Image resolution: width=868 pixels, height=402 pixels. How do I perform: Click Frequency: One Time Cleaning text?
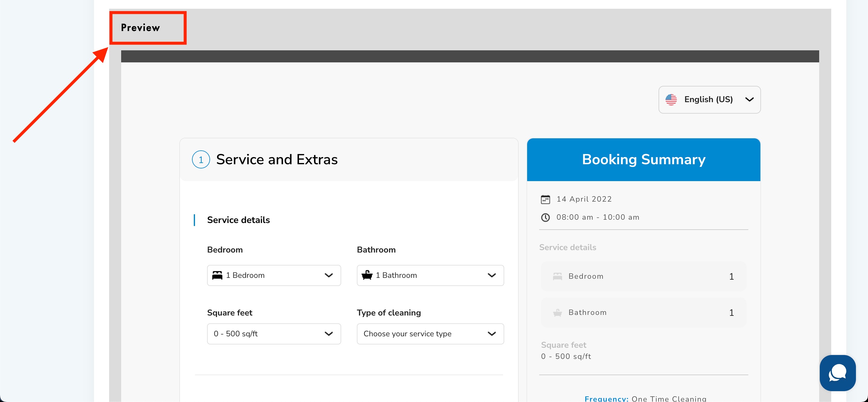click(x=645, y=399)
